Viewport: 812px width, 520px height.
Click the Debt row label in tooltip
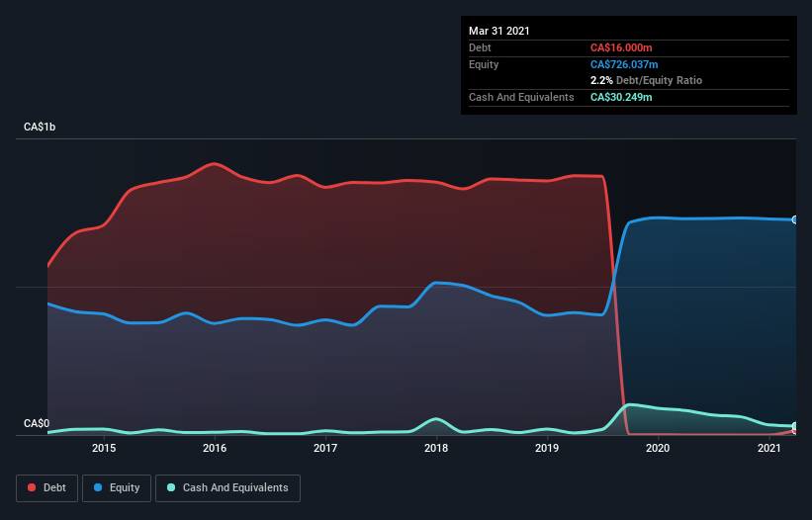pyautogui.click(x=480, y=47)
